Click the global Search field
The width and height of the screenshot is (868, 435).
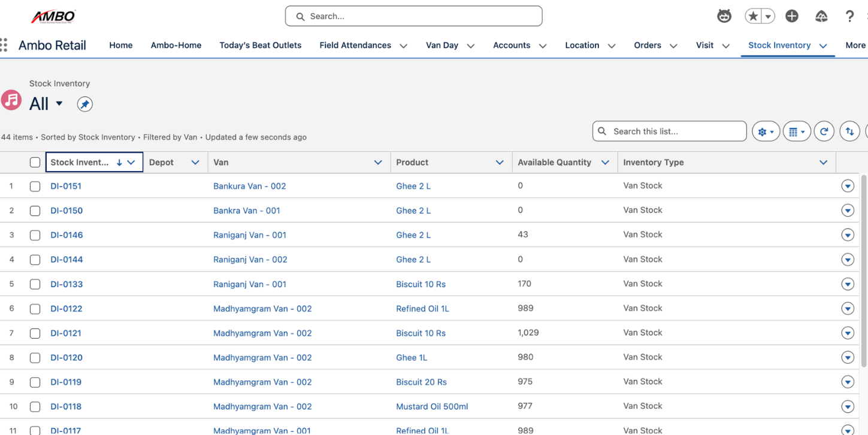point(414,16)
